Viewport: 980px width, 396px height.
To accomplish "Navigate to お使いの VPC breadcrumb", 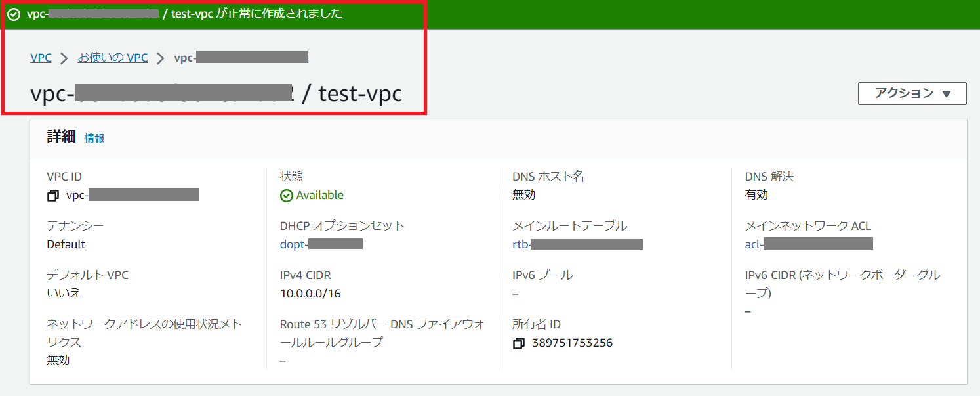I will point(113,58).
